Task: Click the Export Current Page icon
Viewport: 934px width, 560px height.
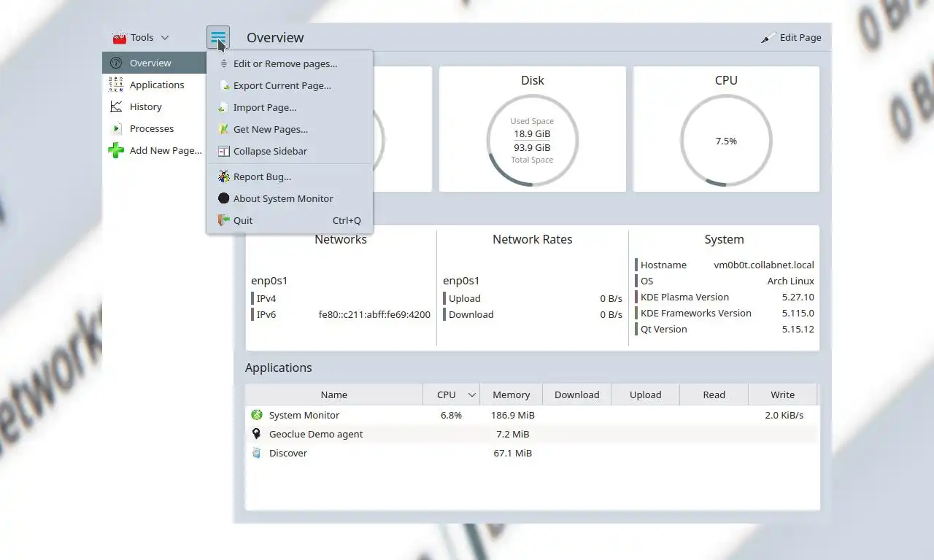Action: (223, 85)
